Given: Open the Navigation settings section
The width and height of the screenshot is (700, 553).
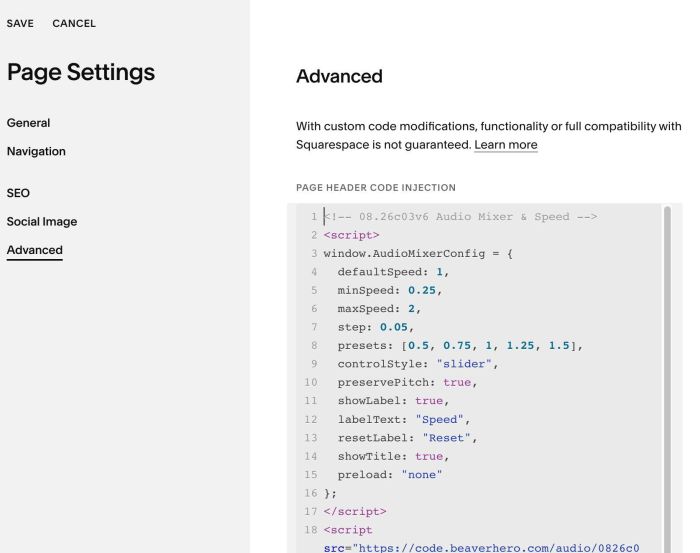Looking at the screenshot, I should [36, 151].
